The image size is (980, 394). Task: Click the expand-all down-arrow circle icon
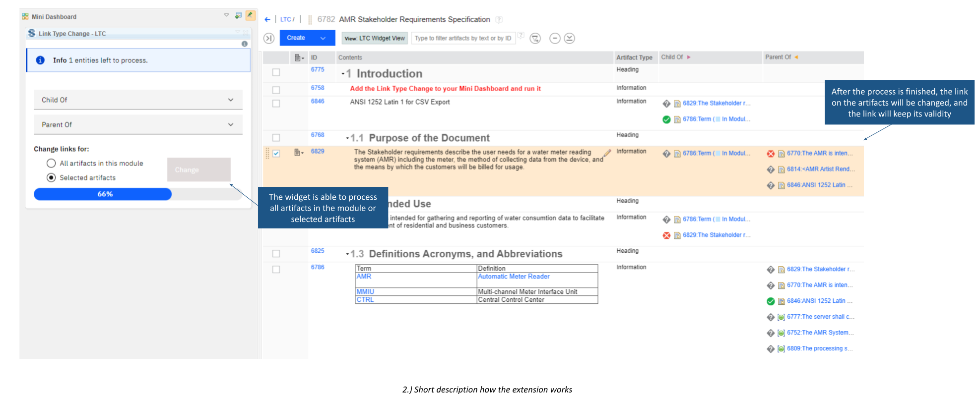[570, 38]
